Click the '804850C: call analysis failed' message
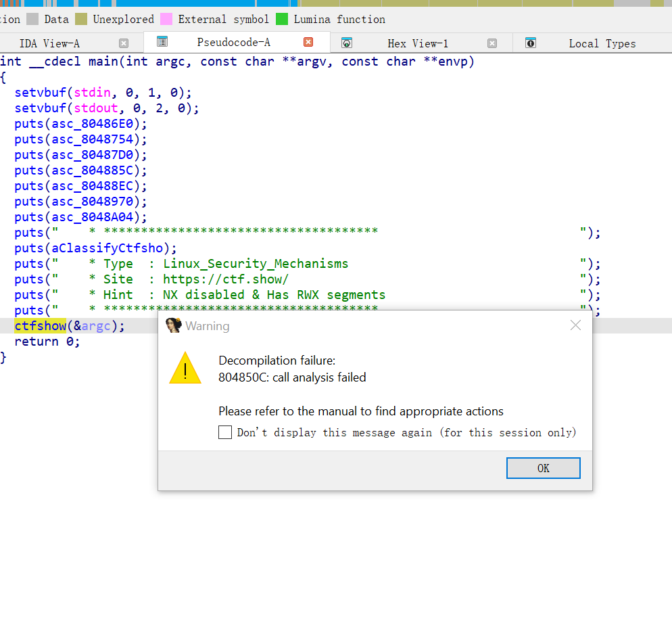This screenshot has width=672, height=623. pos(292,377)
